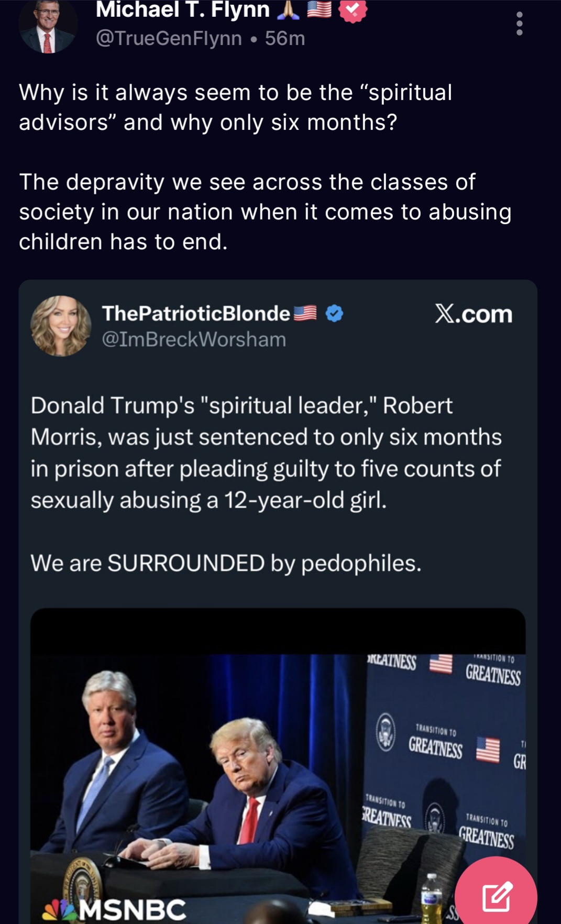Click the American flag emoji after ThePatrioticBlonde
This screenshot has width=561, height=924.
tap(305, 312)
